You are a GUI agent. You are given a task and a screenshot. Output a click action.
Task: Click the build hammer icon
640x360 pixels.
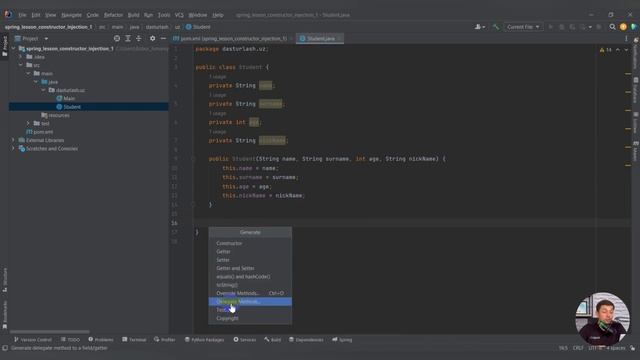click(496, 27)
